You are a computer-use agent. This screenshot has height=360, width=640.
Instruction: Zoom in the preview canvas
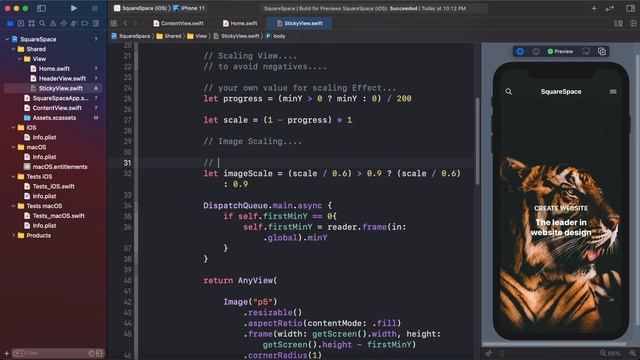click(x=632, y=353)
